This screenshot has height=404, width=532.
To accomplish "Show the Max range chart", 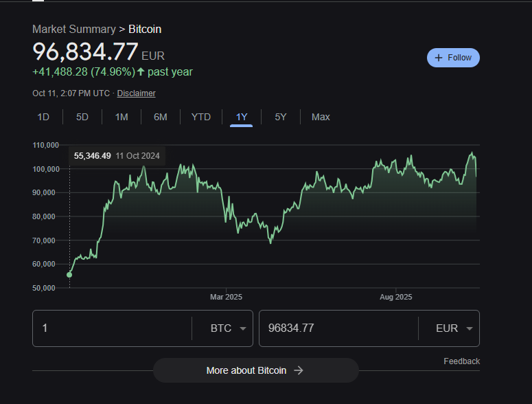I will 321,117.
